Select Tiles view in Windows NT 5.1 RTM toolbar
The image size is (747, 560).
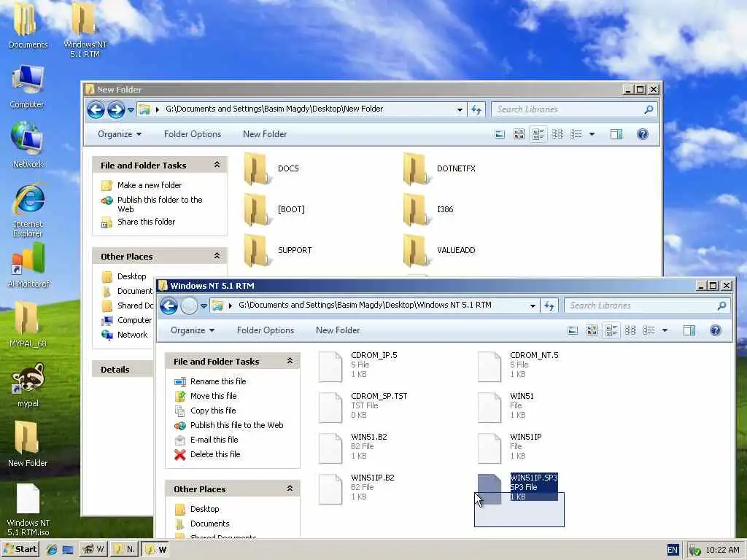pyautogui.click(x=611, y=330)
